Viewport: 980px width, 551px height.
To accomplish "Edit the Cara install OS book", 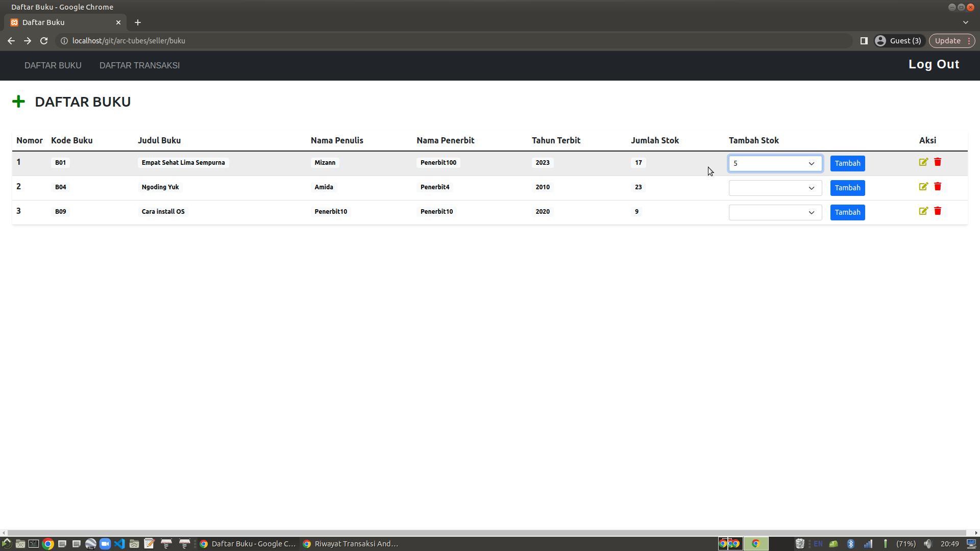I will click(x=923, y=211).
